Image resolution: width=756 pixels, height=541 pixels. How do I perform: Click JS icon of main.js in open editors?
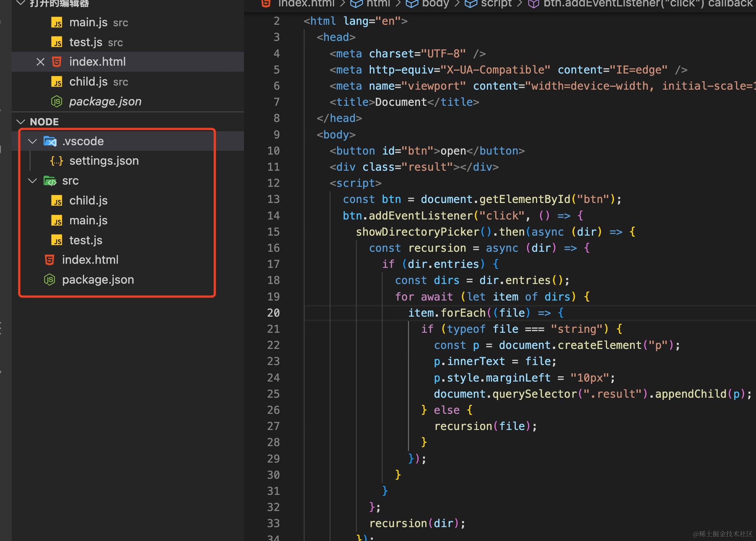tap(57, 23)
